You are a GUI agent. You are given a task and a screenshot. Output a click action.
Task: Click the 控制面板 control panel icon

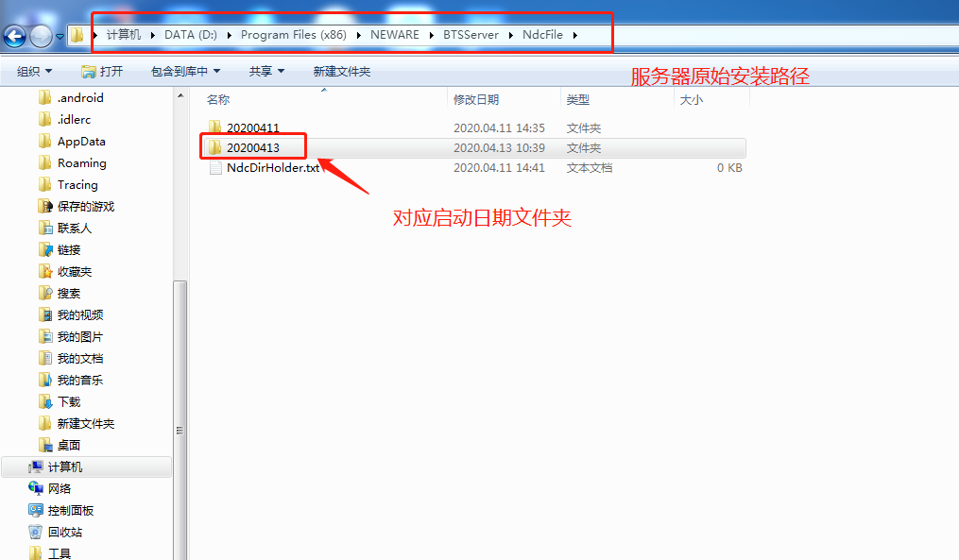point(36,510)
